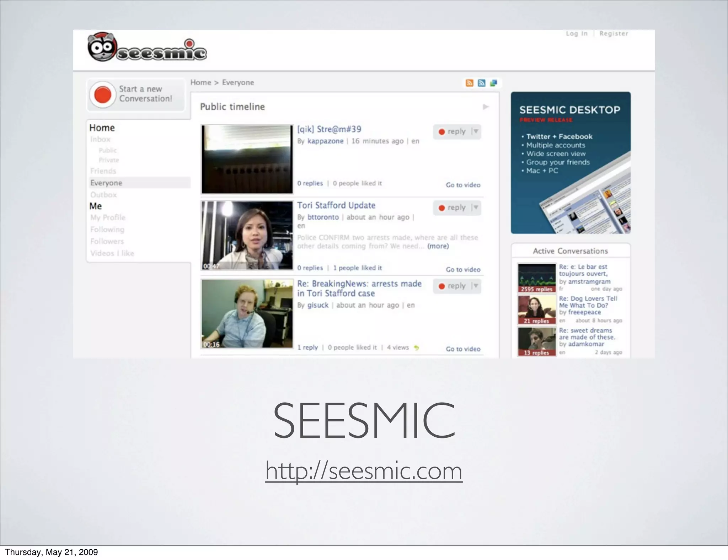728x560 pixels.
Task: Select Friends in the sidebar
Action: point(103,171)
